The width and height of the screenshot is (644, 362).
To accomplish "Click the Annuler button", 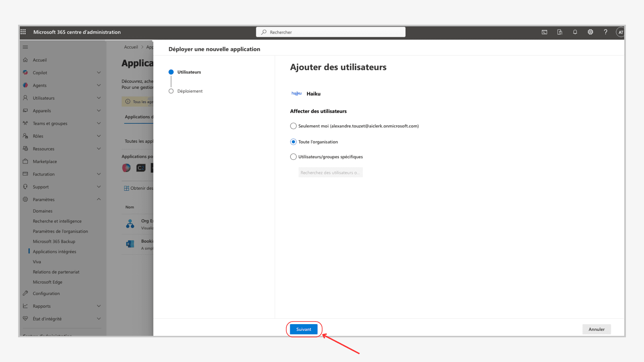I will [x=596, y=329].
